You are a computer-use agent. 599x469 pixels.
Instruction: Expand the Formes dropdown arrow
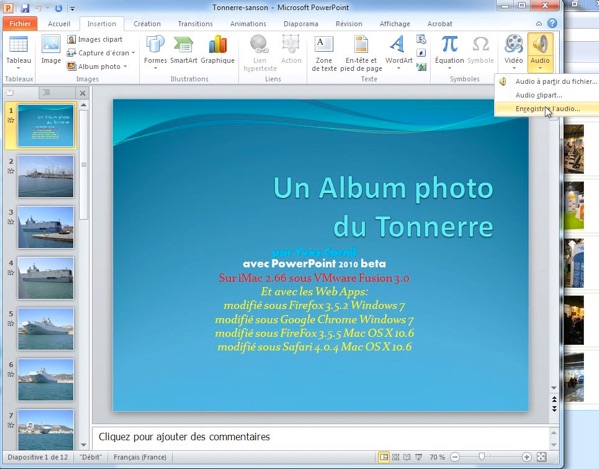click(x=155, y=68)
